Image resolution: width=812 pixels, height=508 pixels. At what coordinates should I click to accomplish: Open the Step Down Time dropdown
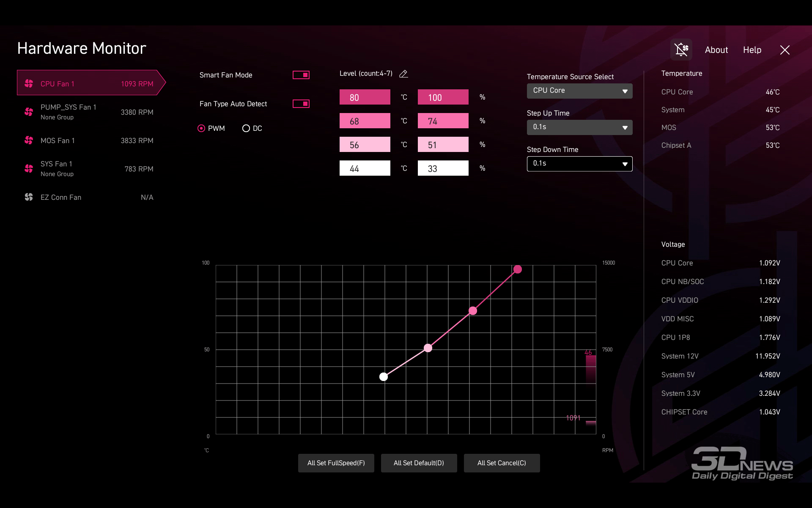coord(579,163)
